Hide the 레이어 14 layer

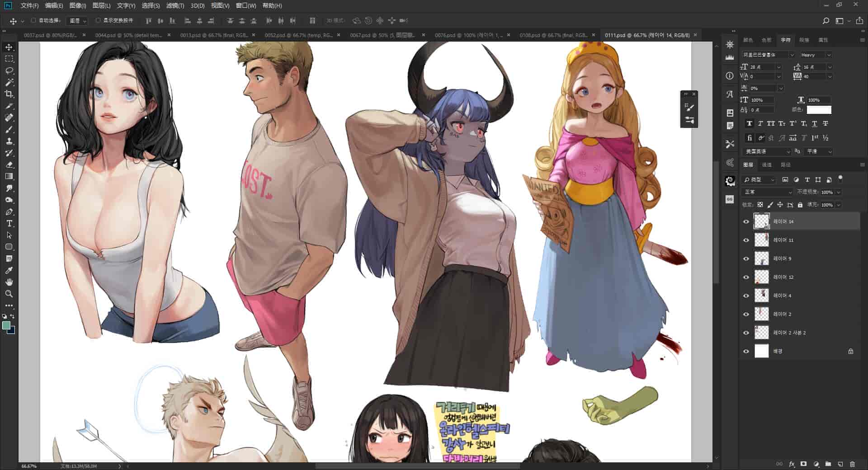pyautogui.click(x=746, y=221)
